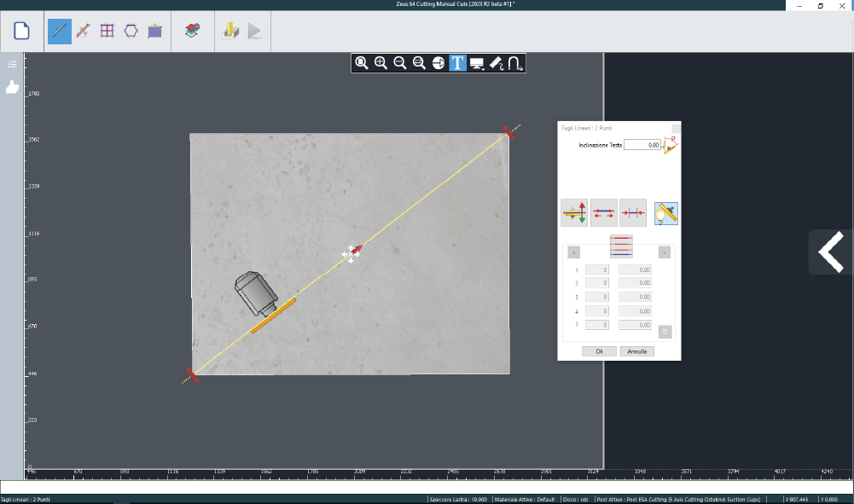Click the thumbs-up icon in the left sidebar
The image size is (854, 504).
pos(12,87)
